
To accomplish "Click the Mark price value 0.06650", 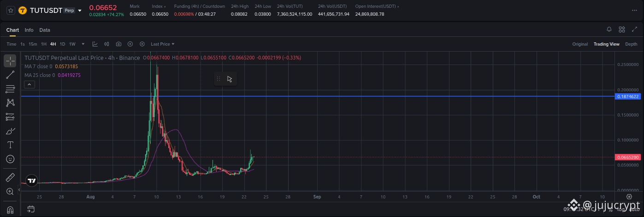I will tap(138, 14).
